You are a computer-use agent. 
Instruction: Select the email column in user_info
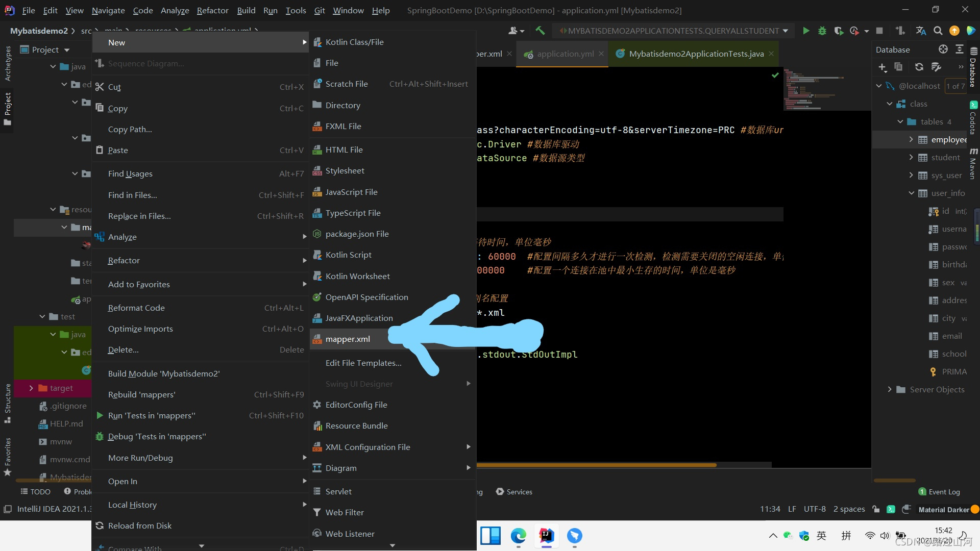(x=951, y=336)
